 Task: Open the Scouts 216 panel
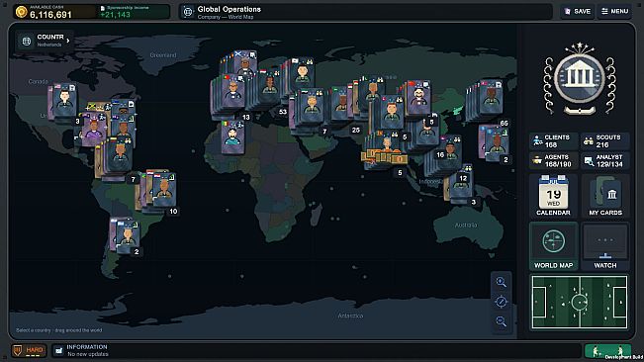click(x=604, y=140)
